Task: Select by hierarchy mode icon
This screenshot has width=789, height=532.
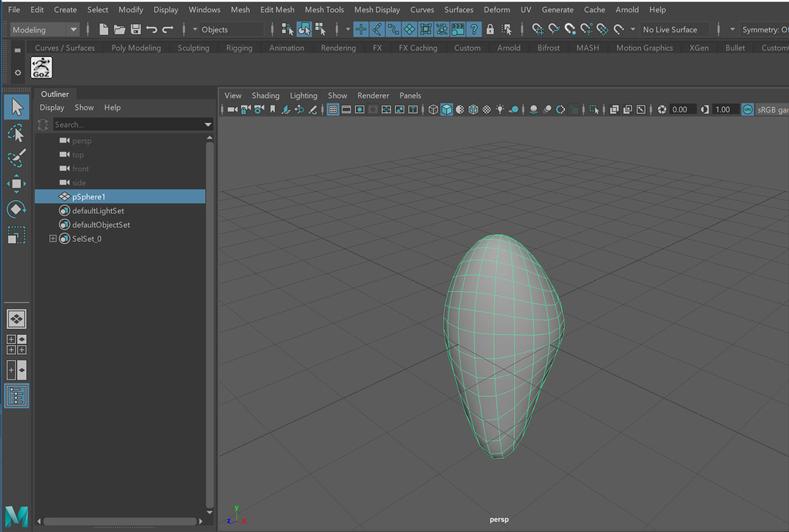Action: 287,30
